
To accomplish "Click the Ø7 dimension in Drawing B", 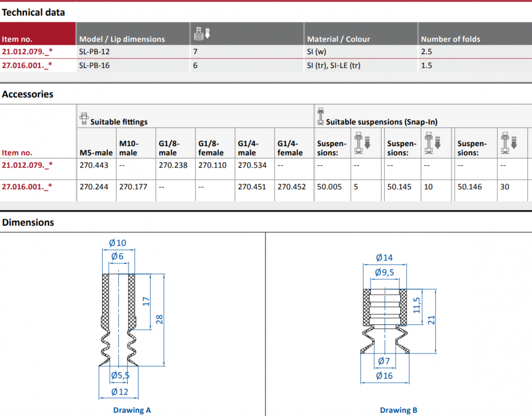I will [384, 361].
